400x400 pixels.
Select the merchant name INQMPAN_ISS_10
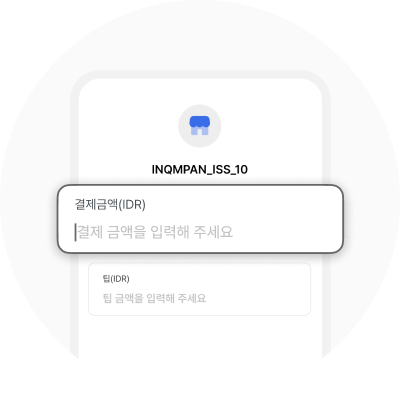[200, 169]
